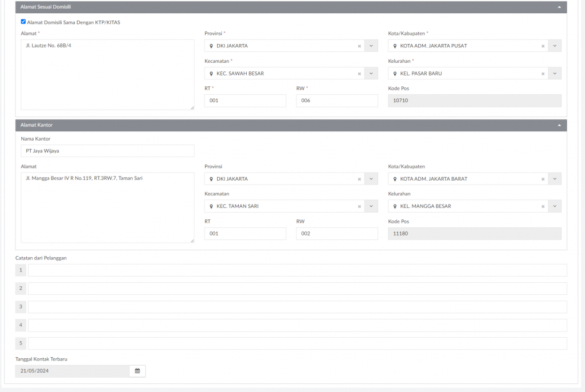This screenshot has width=585, height=392.
Task: Uncheck Alamat Domisili Sama Dengan KTP/KITAS checkbox
Action: click(23, 22)
